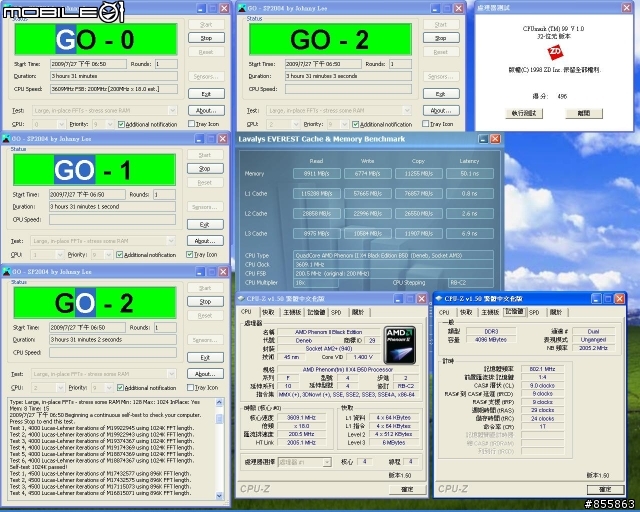Open CPU dropdown in GO - 2 window with log

pyautogui.click(x=60, y=387)
